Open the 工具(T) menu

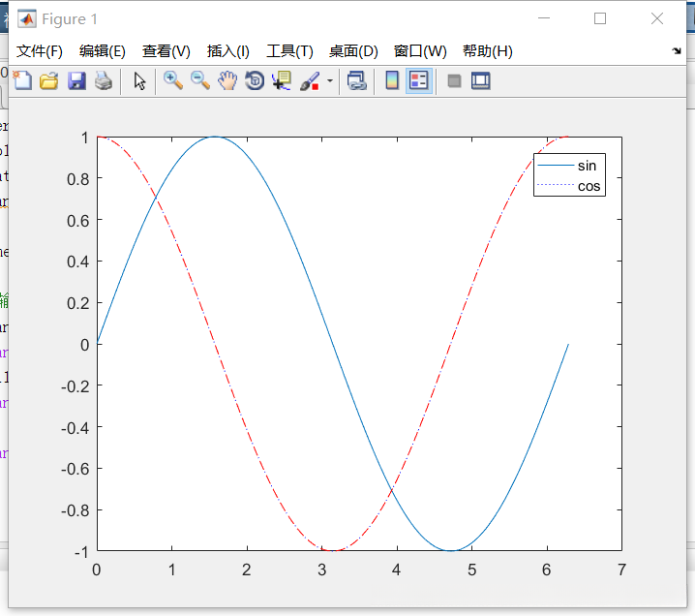289,51
